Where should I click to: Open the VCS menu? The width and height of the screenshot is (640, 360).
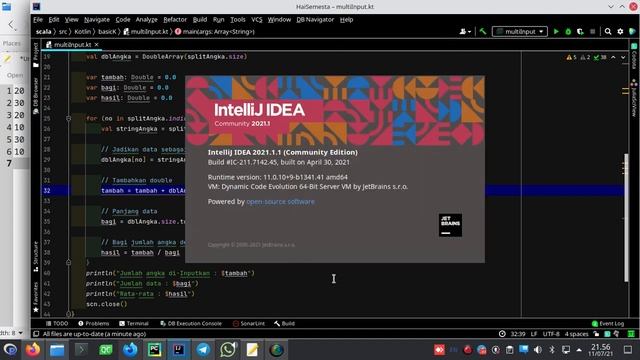coord(256,20)
